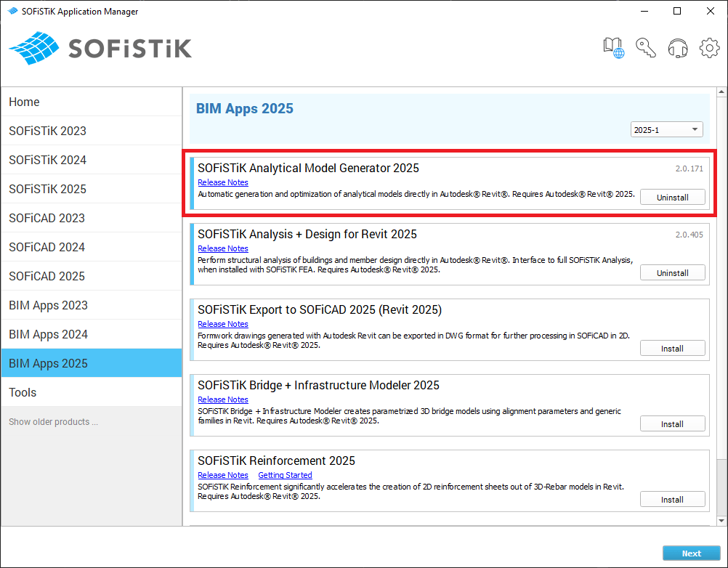Screen dimensions: 728x568
Task: Click SOFiSTiK Export to SOFiCAD 2025 title
Action: 320,309
